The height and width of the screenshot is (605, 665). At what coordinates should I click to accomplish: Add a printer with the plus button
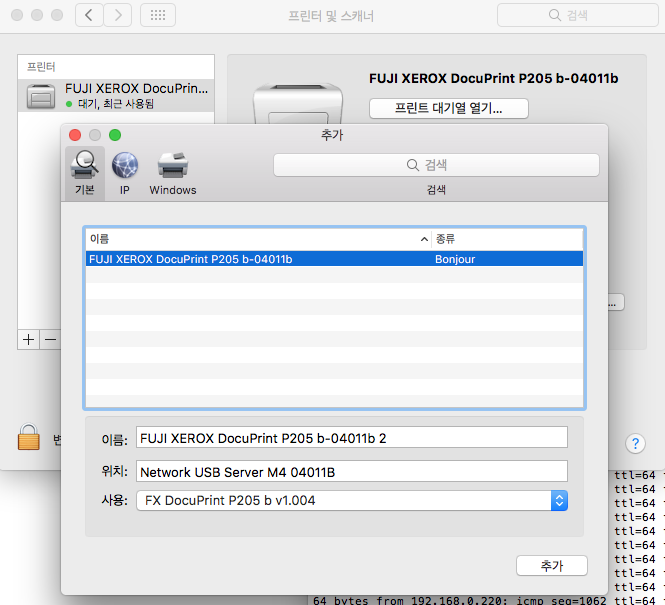pos(28,340)
